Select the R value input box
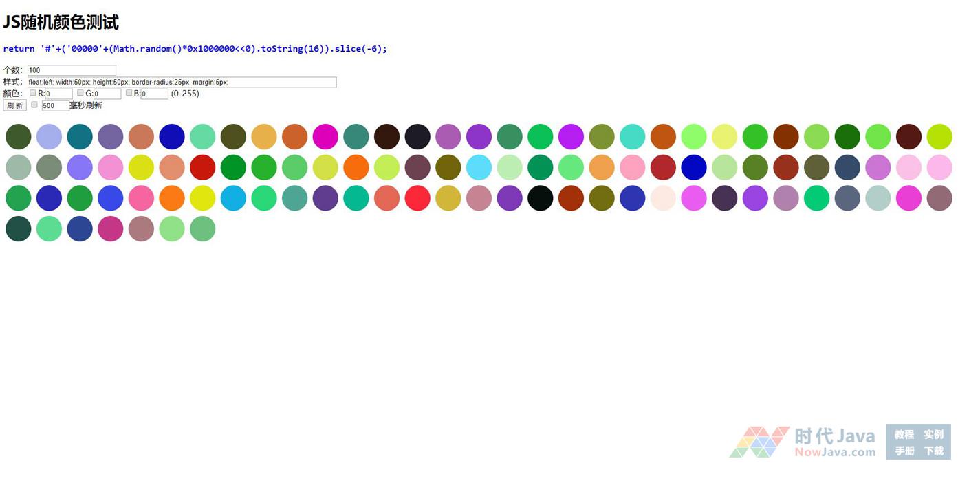980x494 pixels. (58, 94)
